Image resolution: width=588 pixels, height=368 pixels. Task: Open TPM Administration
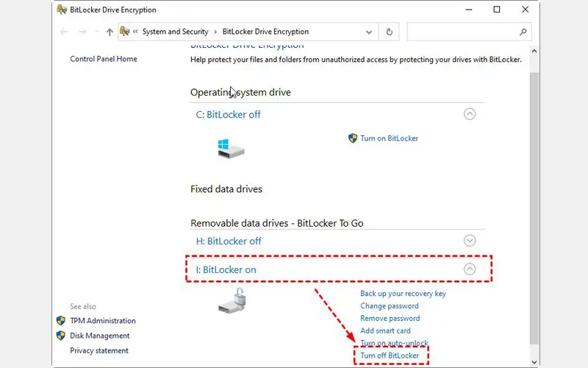pyautogui.click(x=103, y=321)
